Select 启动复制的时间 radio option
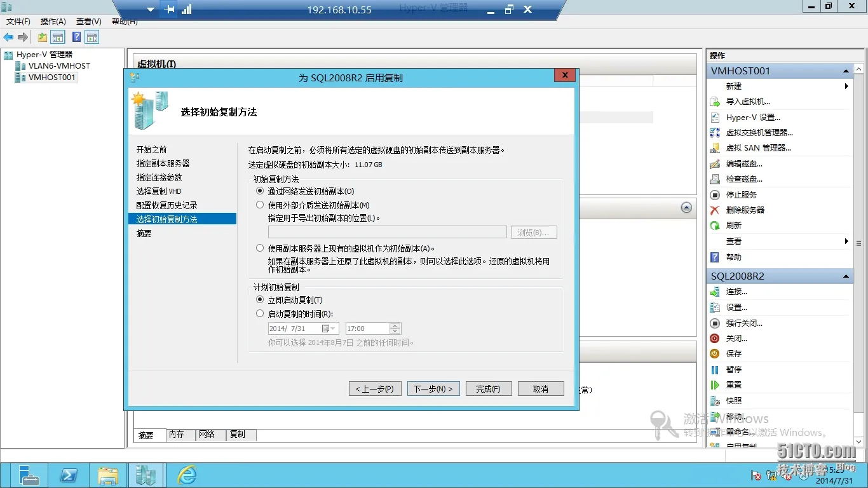 [260, 314]
